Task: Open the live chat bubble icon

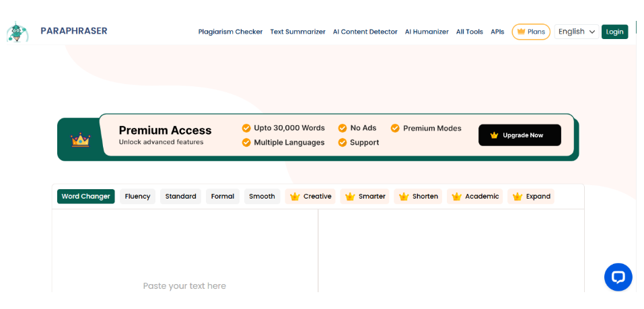Action: [x=618, y=277]
